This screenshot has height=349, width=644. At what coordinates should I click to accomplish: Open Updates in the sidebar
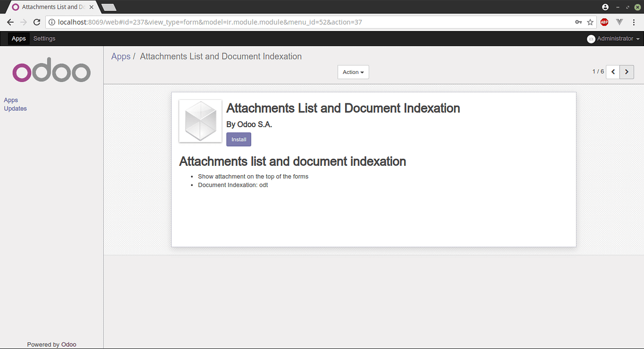click(x=15, y=108)
